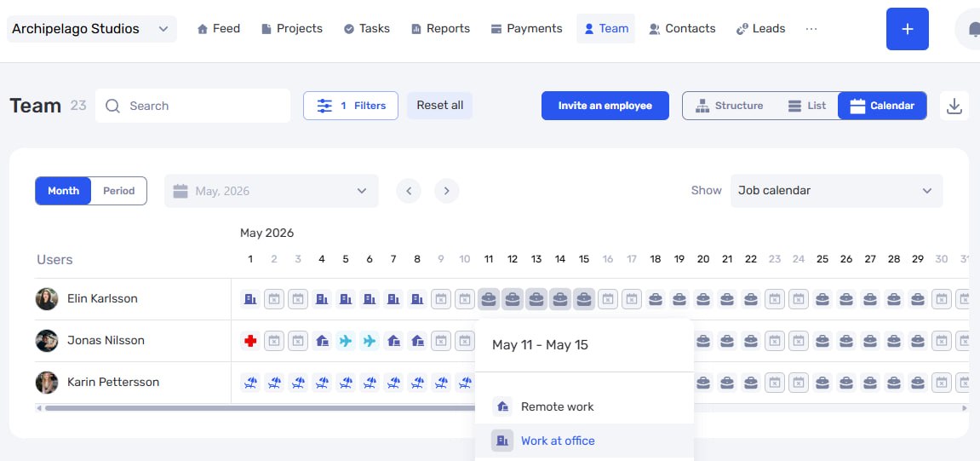Click Elin Karlsson's briefcase icon on May 18
The image size is (980, 461).
pos(655,299)
